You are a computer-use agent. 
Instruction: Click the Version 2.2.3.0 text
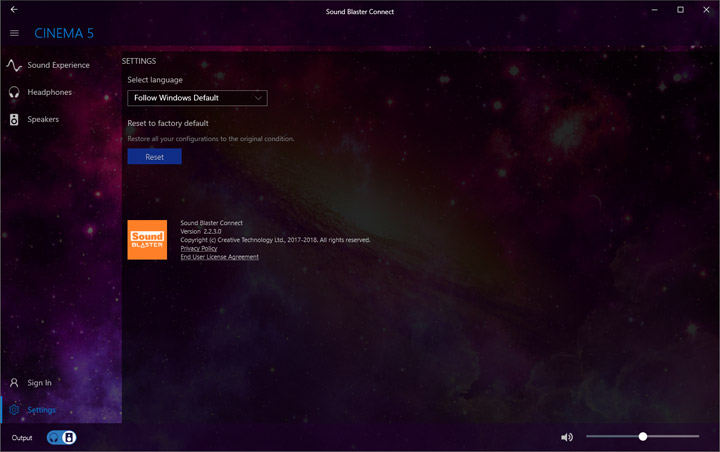tap(201, 232)
